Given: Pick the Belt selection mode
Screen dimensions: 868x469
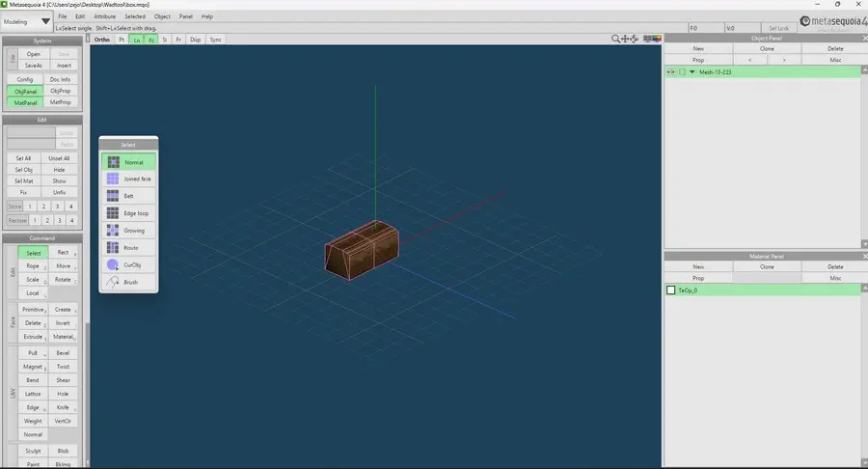Looking at the screenshot, I should 128,196.
